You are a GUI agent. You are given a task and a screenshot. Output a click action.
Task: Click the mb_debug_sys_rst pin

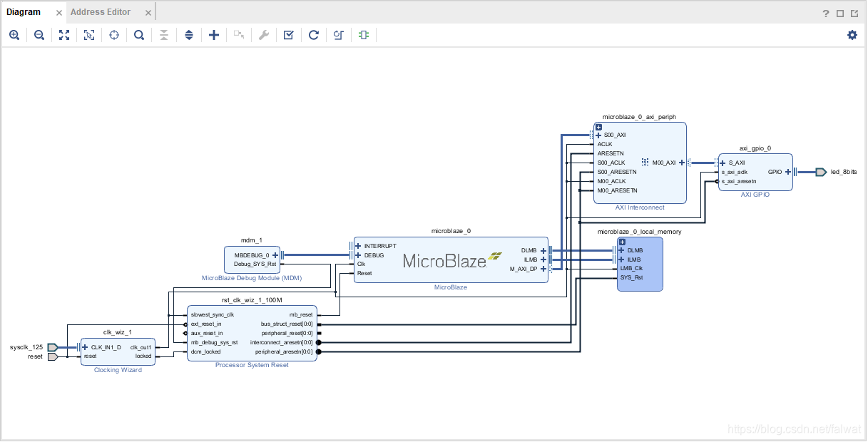[x=214, y=342]
